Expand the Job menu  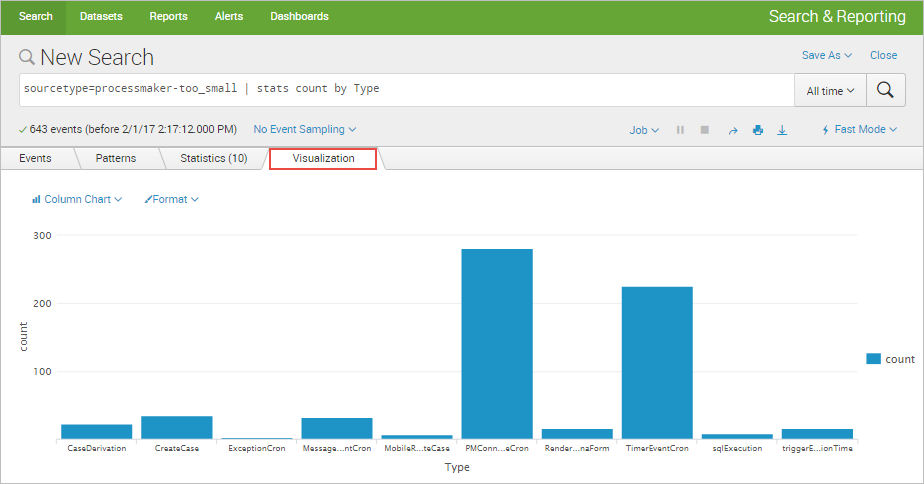click(644, 130)
